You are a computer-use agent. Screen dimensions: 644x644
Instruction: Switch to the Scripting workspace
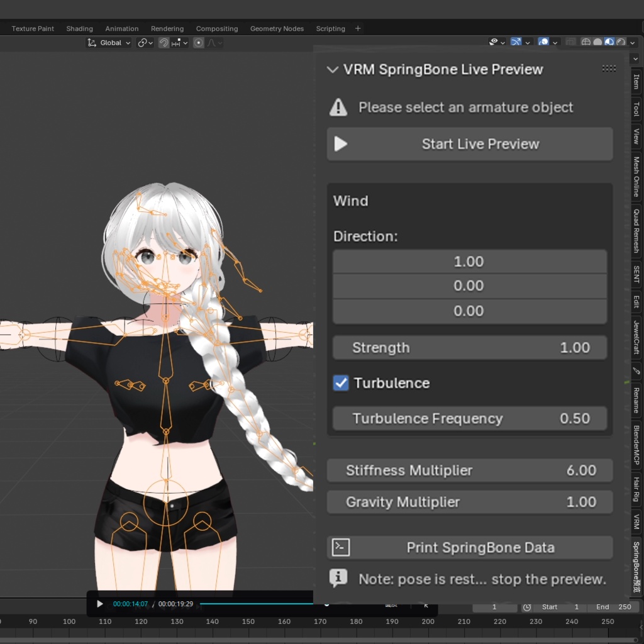pos(331,29)
